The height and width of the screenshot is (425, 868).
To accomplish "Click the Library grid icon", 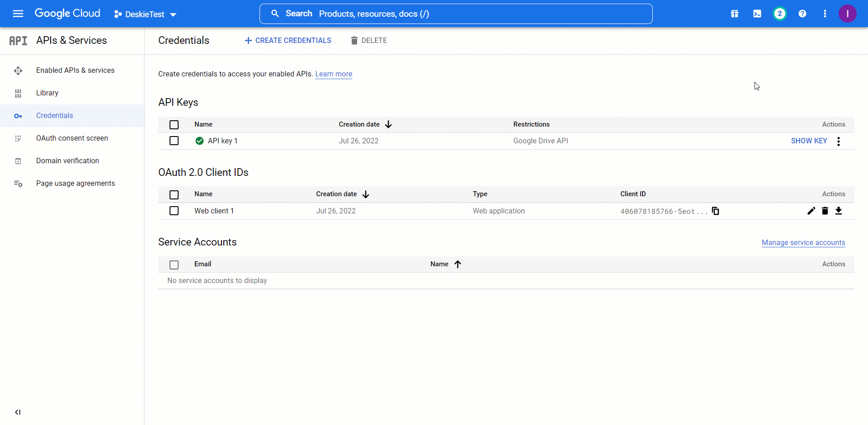I will point(18,93).
